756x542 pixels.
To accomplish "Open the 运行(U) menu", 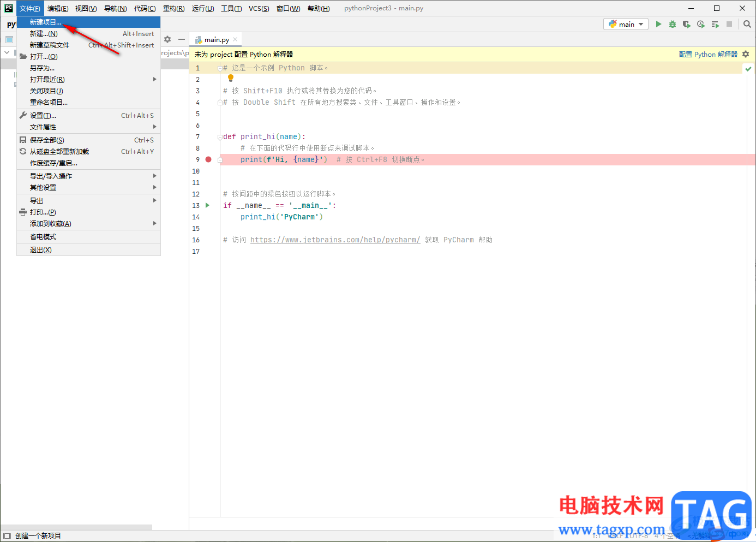I will click(x=203, y=8).
